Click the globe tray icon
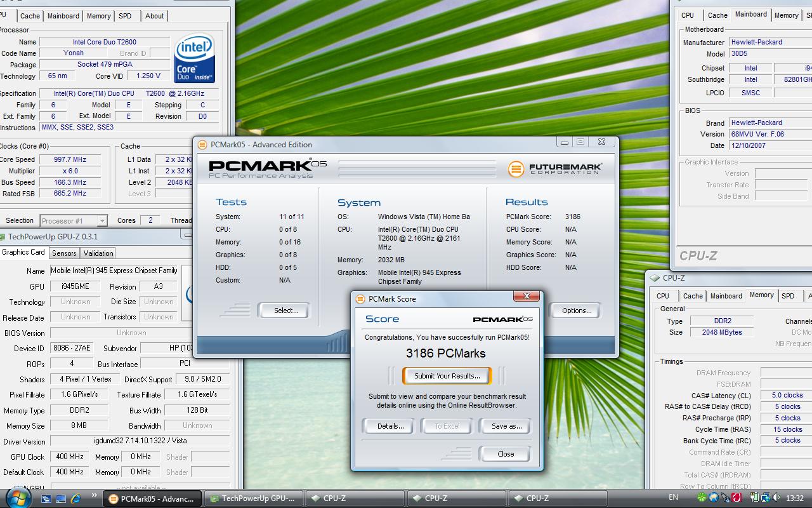 (714, 498)
